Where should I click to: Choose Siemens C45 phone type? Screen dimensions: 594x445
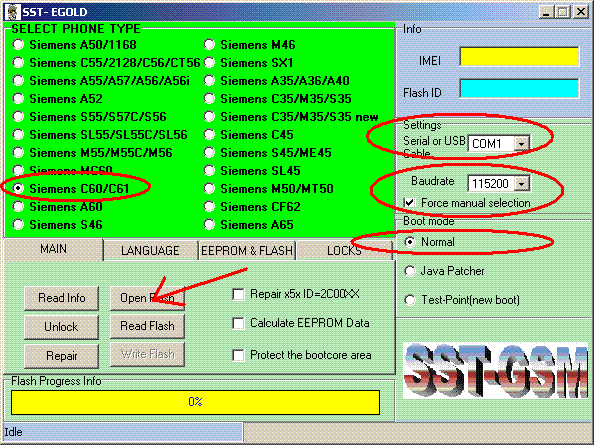click(209, 134)
